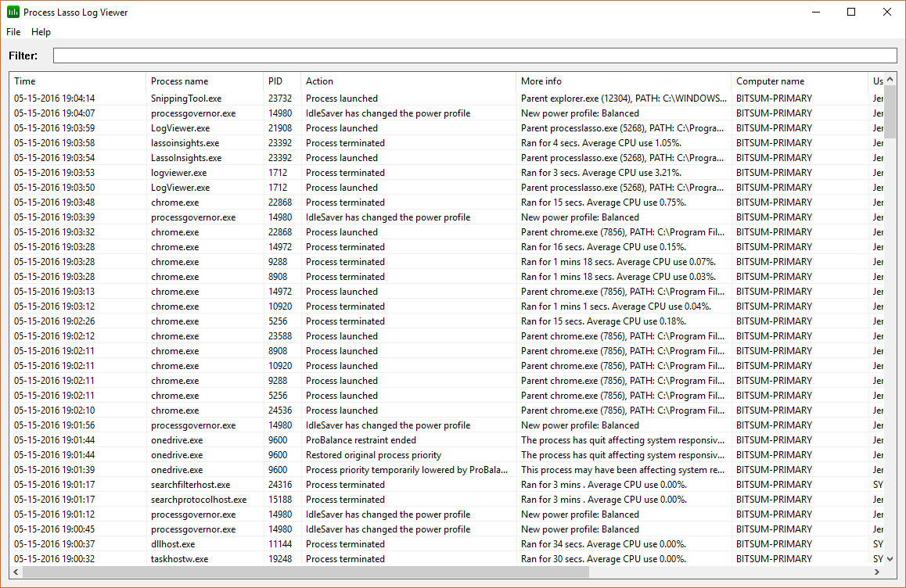Select the SnippingTool.exe row
Viewport: 906px width, 588px height.
coord(447,99)
